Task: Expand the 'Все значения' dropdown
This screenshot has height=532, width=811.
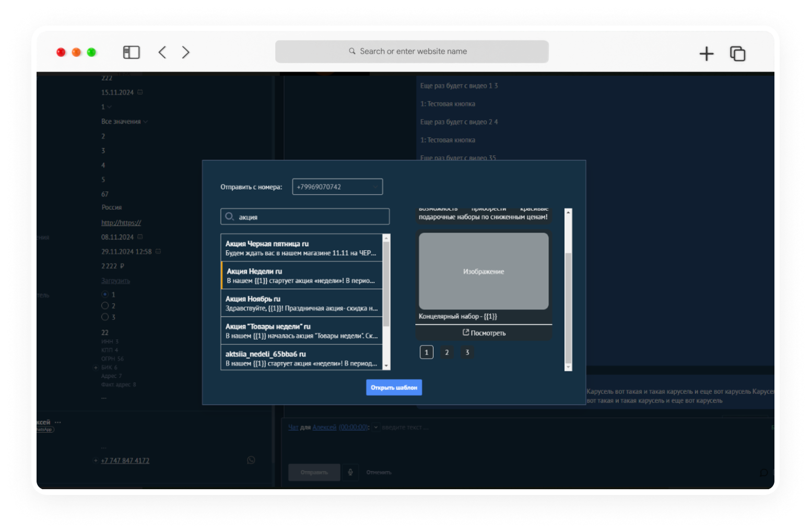Action: coord(124,121)
